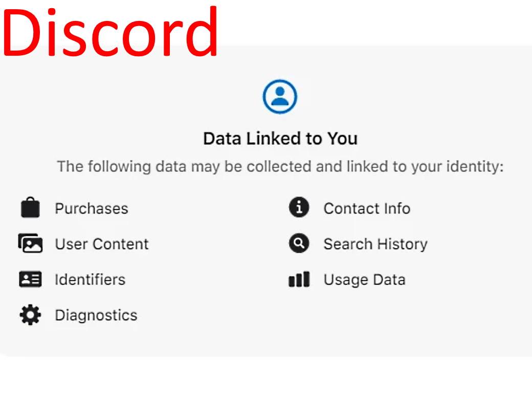The height and width of the screenshot is (399, 532).
Task: Click the Diagnostics gear icon
Action: tap(30, 315)
